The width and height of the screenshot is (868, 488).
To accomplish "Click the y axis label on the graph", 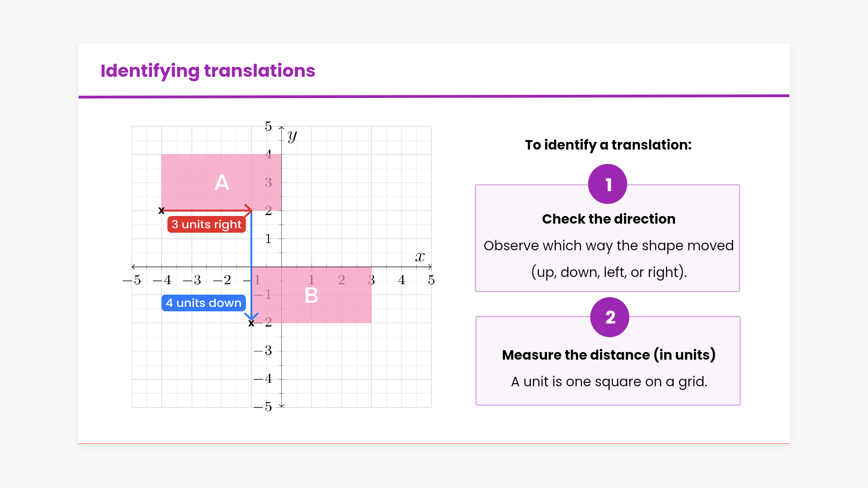I will [292, 136].
